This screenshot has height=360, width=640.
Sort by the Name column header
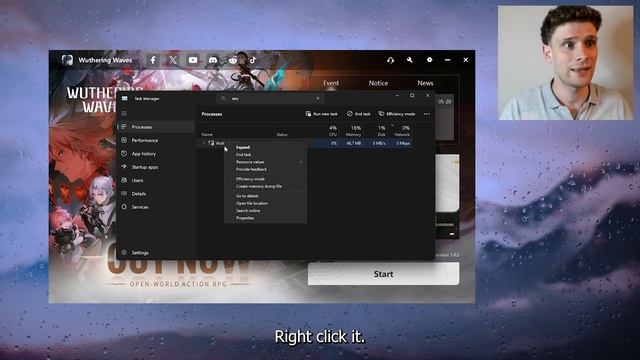(x=207, y=134)
